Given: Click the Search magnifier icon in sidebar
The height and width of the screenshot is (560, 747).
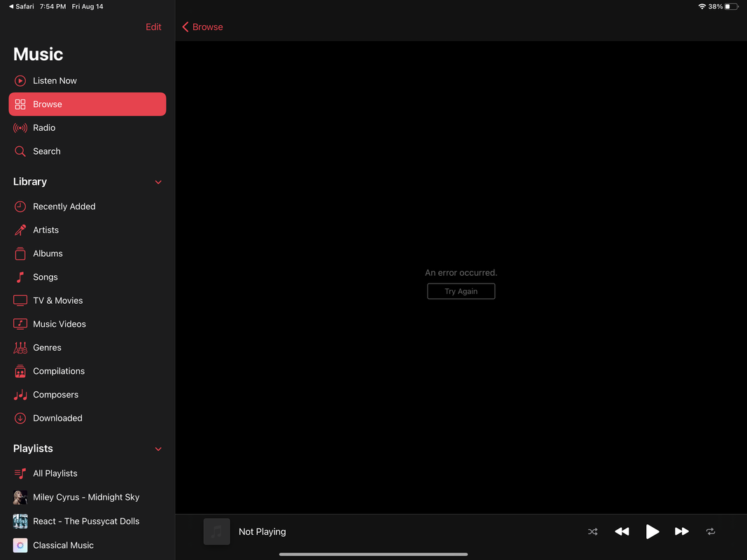Looking at the screenshot, I should tap(20, 151).
